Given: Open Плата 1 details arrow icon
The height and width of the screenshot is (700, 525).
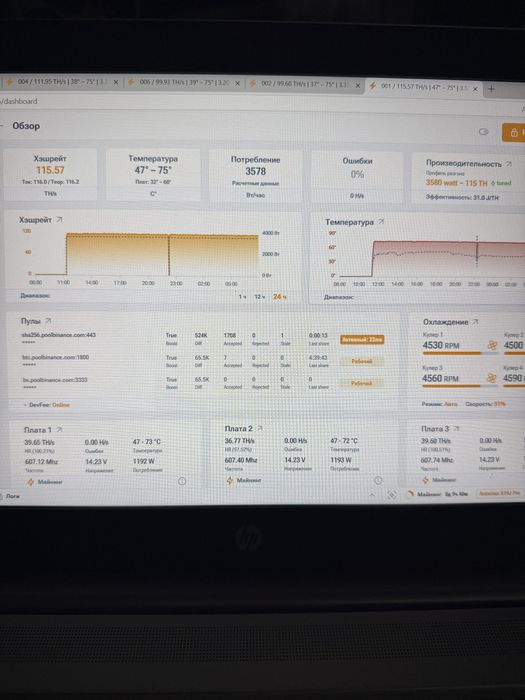Looking at the screenshot, I should (x=60, y=429).
